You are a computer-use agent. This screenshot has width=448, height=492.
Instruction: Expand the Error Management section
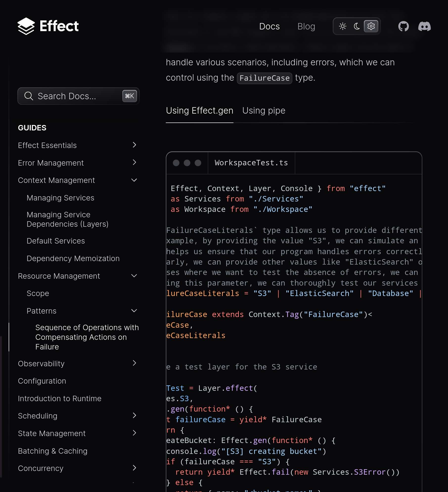click(134, 163)
